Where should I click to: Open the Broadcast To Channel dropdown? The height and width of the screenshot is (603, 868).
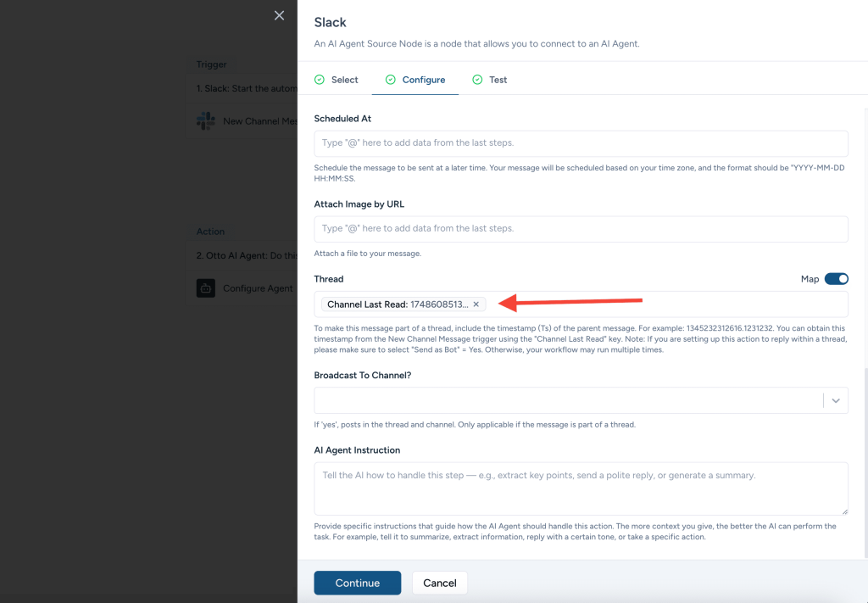pyautogui.click(x=581, y=400)
